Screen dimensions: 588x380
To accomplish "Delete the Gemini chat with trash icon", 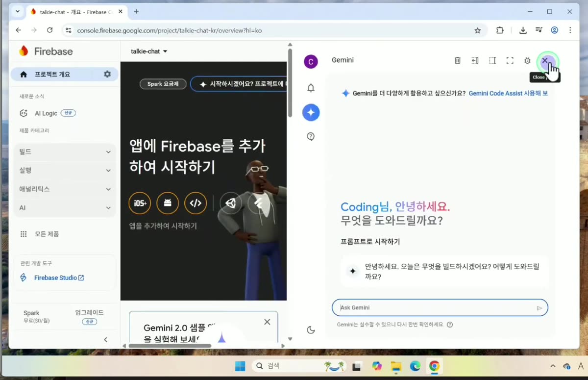I will click(457, 60).
